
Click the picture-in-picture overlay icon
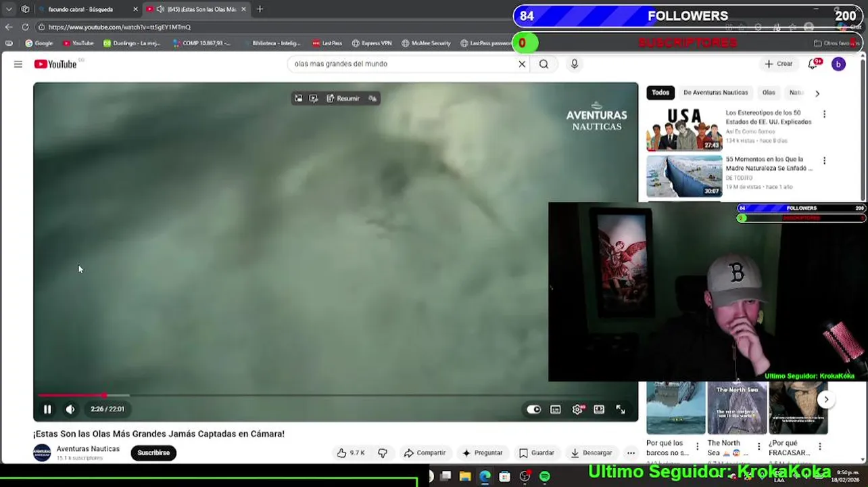click(298, 99)
